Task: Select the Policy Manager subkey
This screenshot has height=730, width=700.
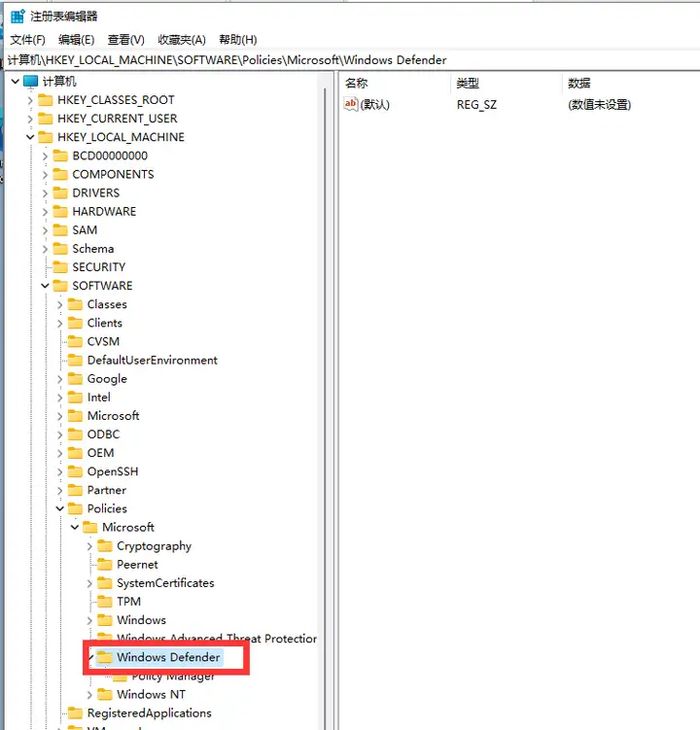Action: (173, 676)
